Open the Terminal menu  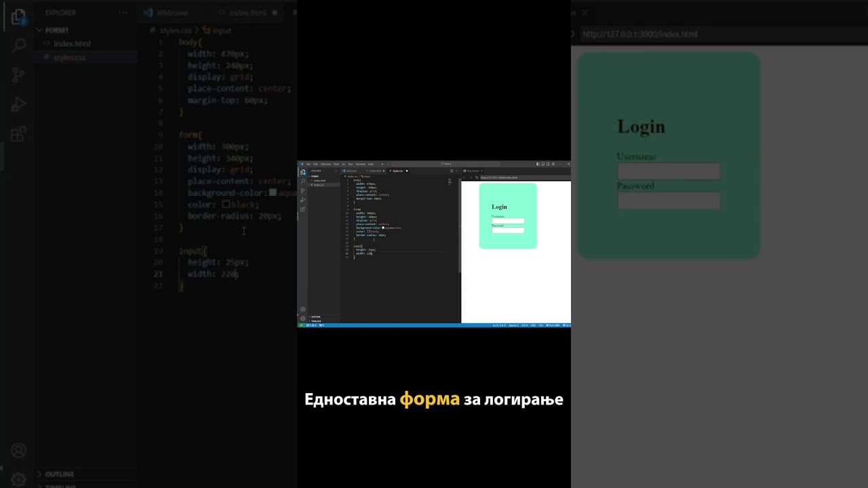(x=361, y=164)
